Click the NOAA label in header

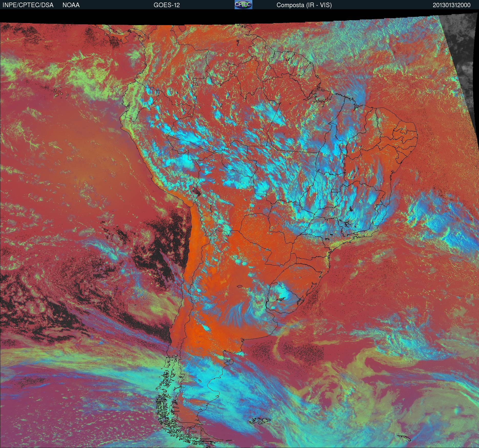pos(71,5)
